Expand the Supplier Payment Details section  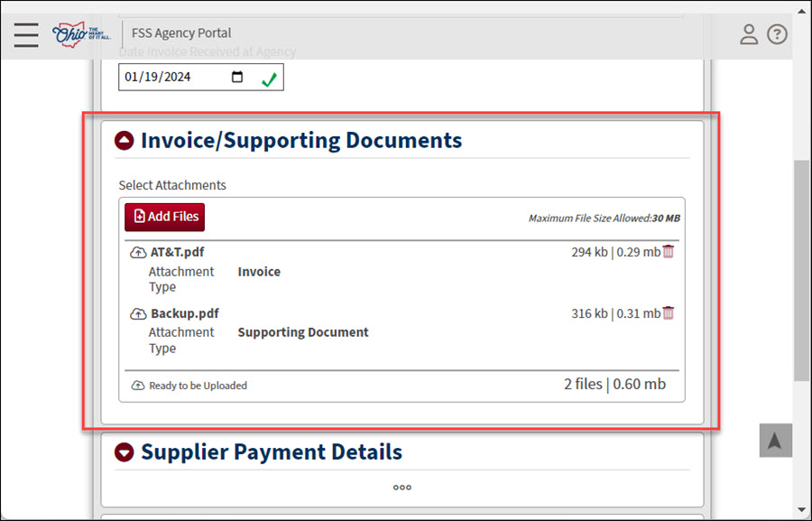point(125,452)
